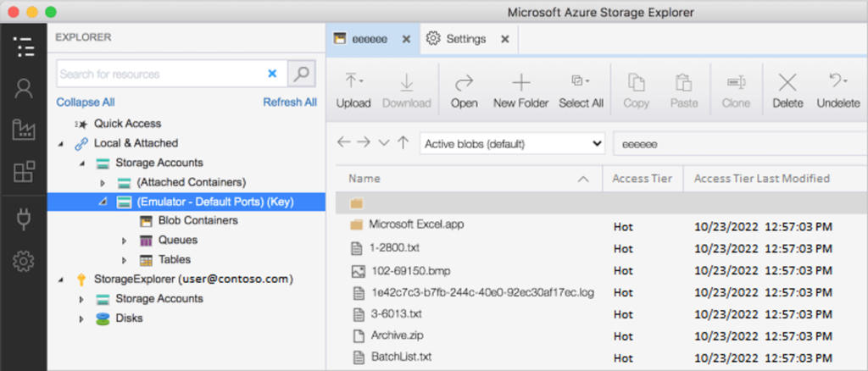
Task: Click the Upload dropdown arrow
Action: click(x=361, y=81)
